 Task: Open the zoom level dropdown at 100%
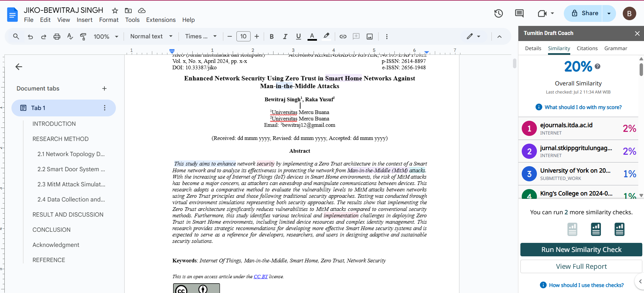coord(106,36)
